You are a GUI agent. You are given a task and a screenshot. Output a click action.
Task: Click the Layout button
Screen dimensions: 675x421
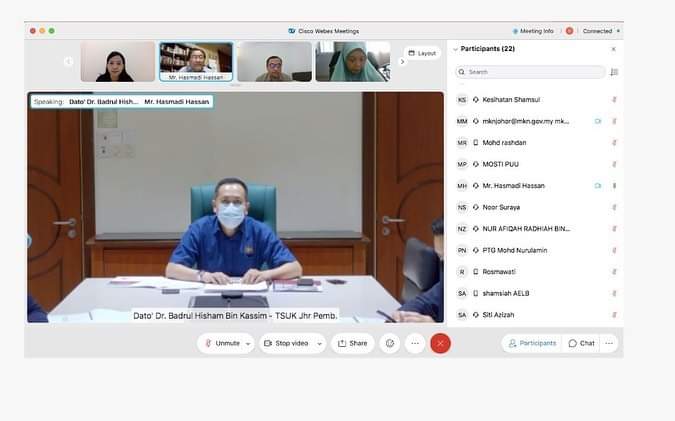point(422,53)
